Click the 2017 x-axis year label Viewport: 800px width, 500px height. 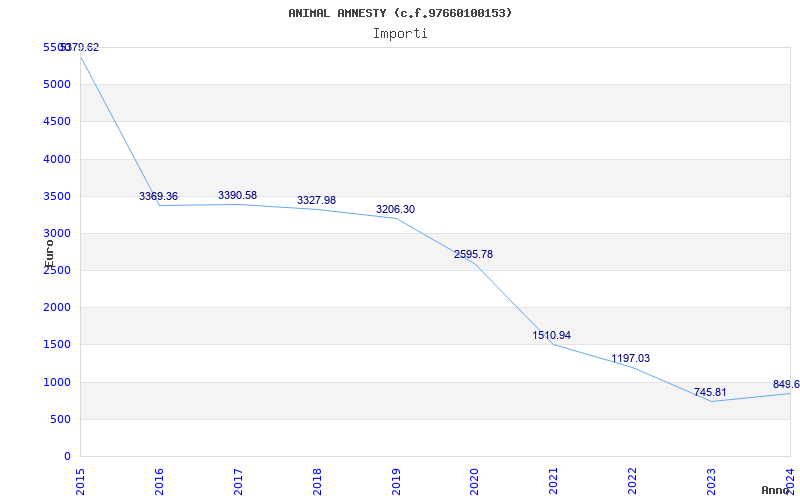[x=239, y=480]
